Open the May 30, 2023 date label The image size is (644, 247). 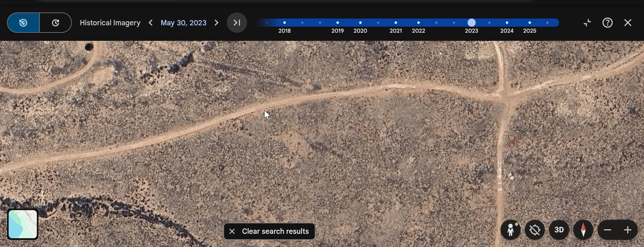(183, 23)
